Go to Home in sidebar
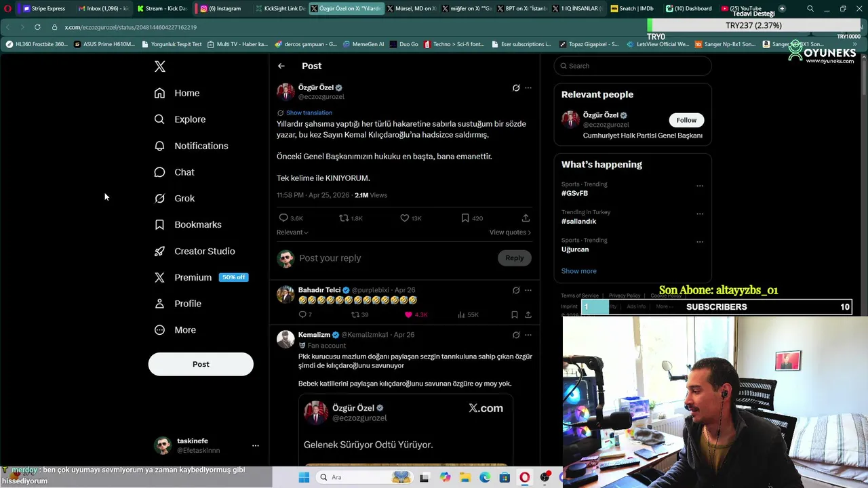Screen dimensions: 868x488 click(177, 93)
